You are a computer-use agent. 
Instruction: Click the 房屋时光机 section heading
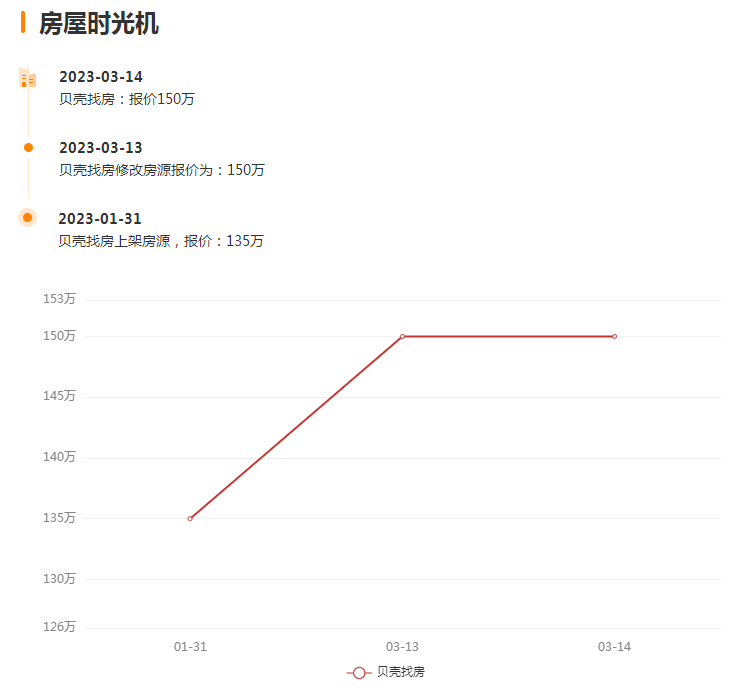[98, 24]
